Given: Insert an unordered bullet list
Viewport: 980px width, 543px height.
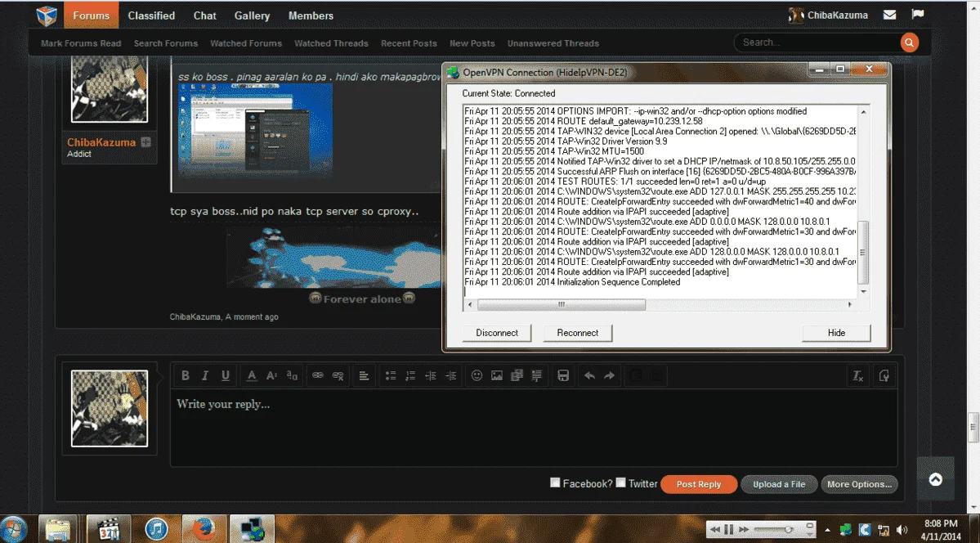Looking at the screenshot, I should pos(391,375).
